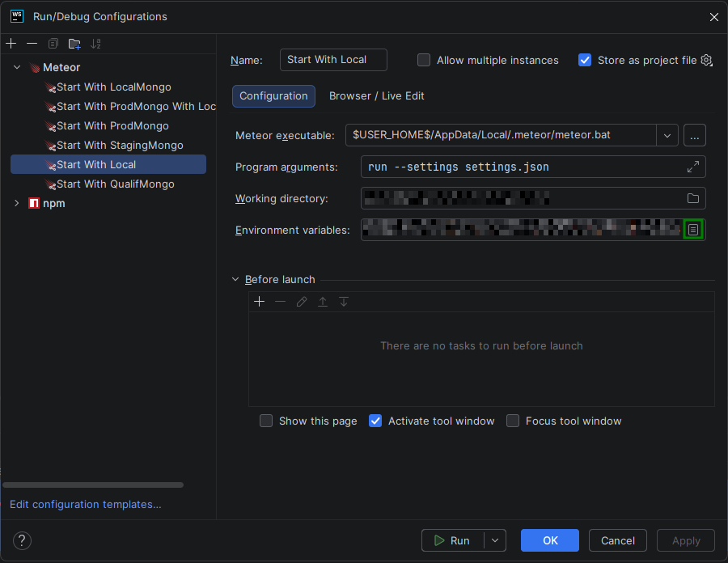Image resolution: width=728 pixels, height=563 pixels.
Task: Click the Copy Configuration icon
Action: click(x=53, y=44)
